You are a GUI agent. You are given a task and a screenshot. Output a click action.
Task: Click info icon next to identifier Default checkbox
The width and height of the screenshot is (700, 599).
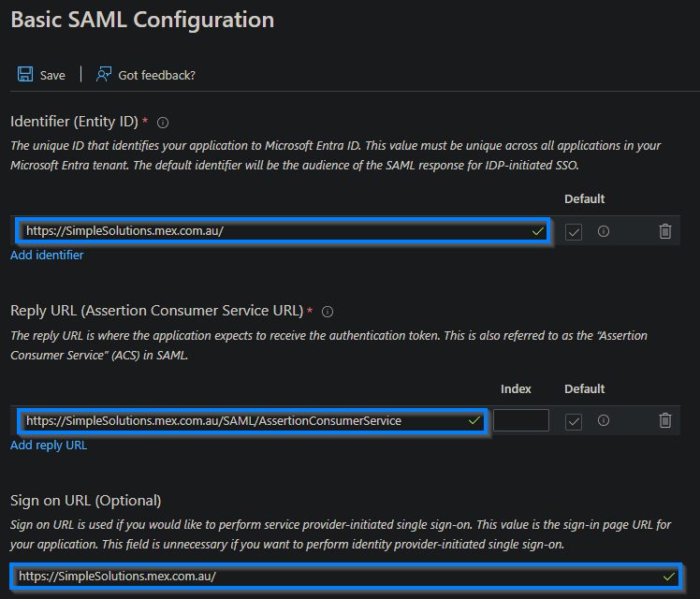point(604,231)
